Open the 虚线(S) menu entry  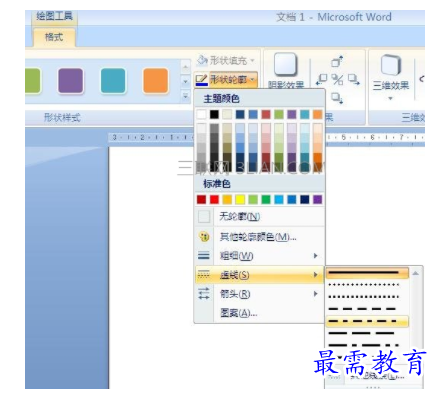[259, 275]
